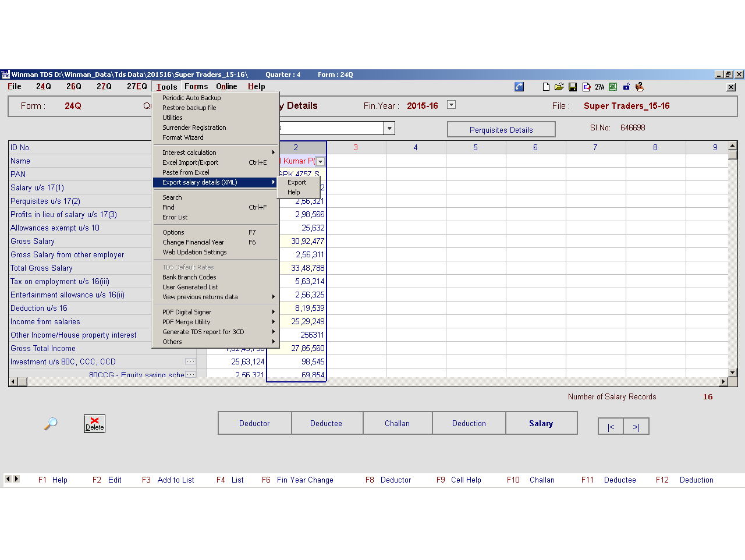The height and width of the screenshot is (560, 745).
Task: Open the Fin.Year dropdown arrow
Action: [x=451, y=105]
